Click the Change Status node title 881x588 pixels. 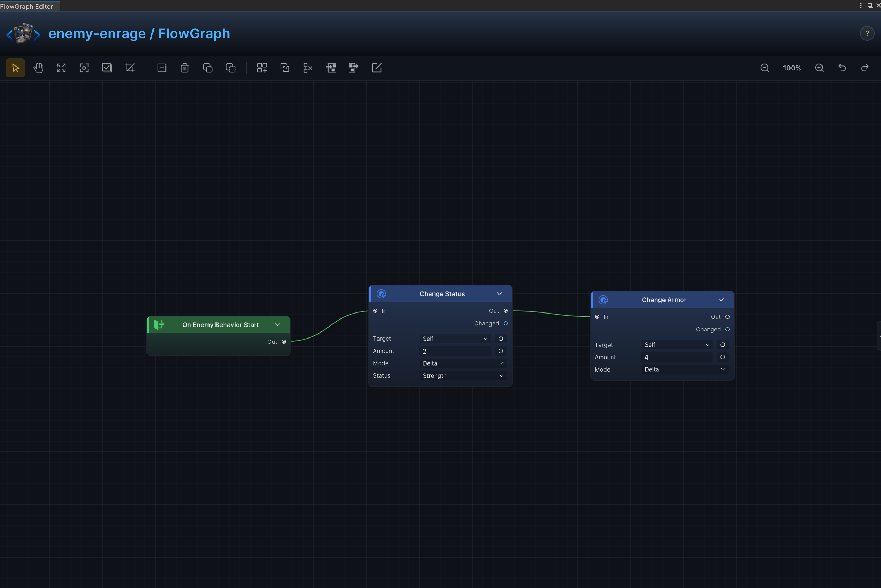442,294
